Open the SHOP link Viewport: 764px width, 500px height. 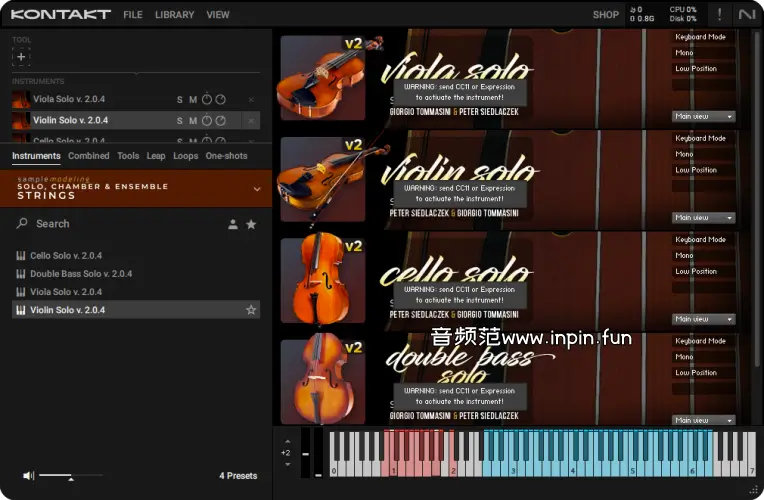click(606, 15)
